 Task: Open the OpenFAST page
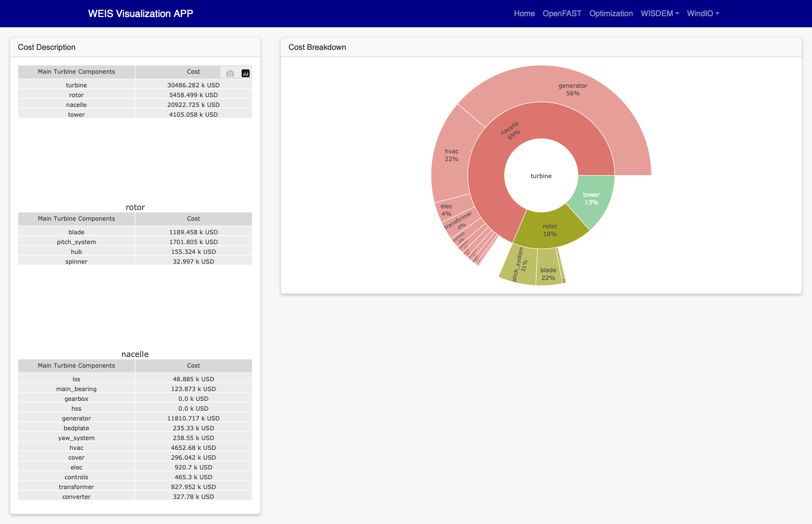tap(562, 14)
